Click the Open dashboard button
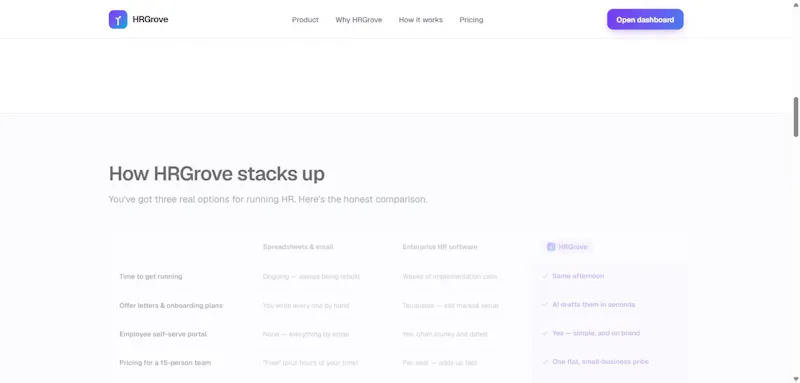 pyautogui.click(x=645, y=19)
